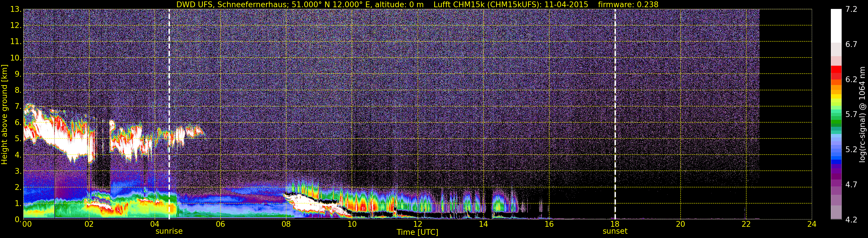
Task: Click the 'Time [UTC]' axis label
Action: (x=417, y=232)
